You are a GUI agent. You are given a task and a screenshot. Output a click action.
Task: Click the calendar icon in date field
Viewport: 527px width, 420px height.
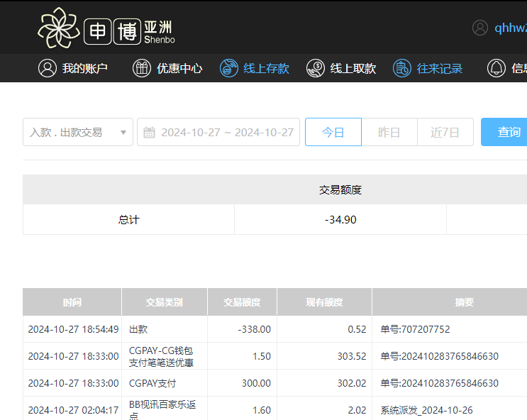click(149, 133)
